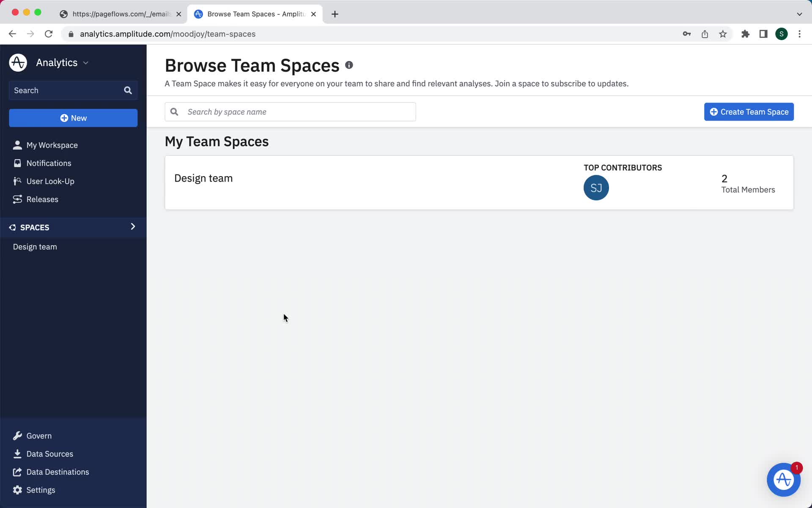This screenshot has width=812, height=508.
Task: Click the My Workspace icon
Action: (17, 144)
